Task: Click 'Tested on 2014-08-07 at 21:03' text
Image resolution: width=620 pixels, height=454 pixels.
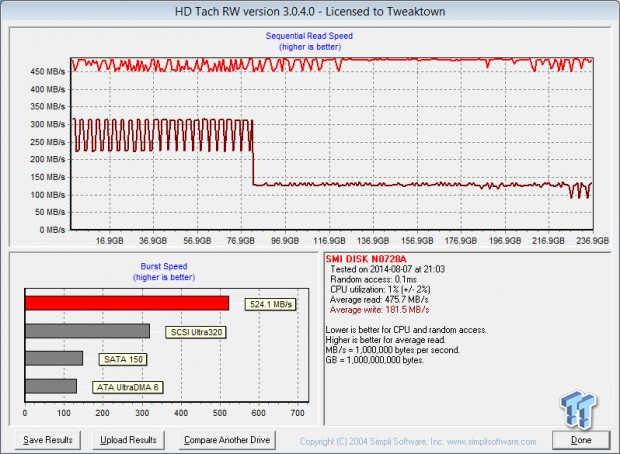Action: pyautogui.click(x=388, y=269)
